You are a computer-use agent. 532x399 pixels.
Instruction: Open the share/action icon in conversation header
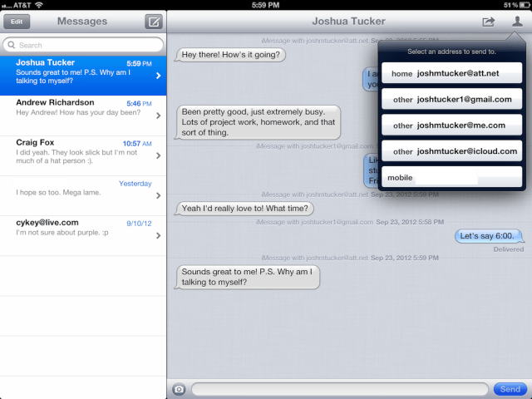(x=488, y=22)
